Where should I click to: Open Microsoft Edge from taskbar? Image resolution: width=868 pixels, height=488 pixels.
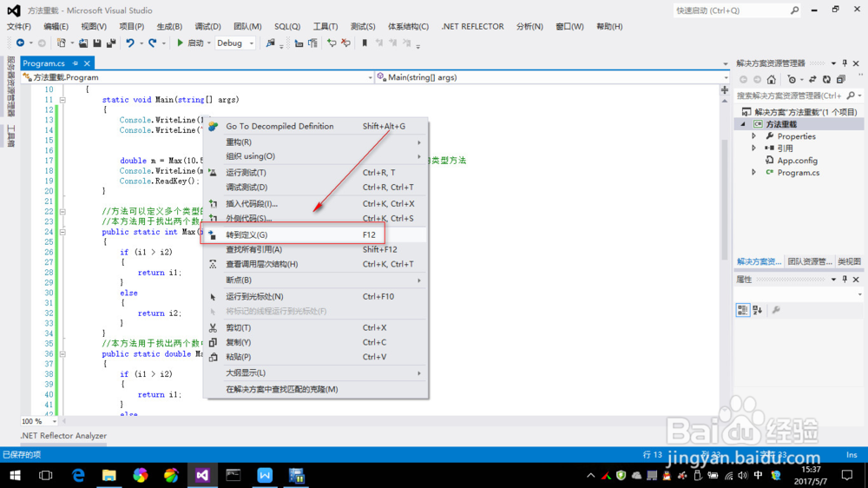[x=78, y=475]
